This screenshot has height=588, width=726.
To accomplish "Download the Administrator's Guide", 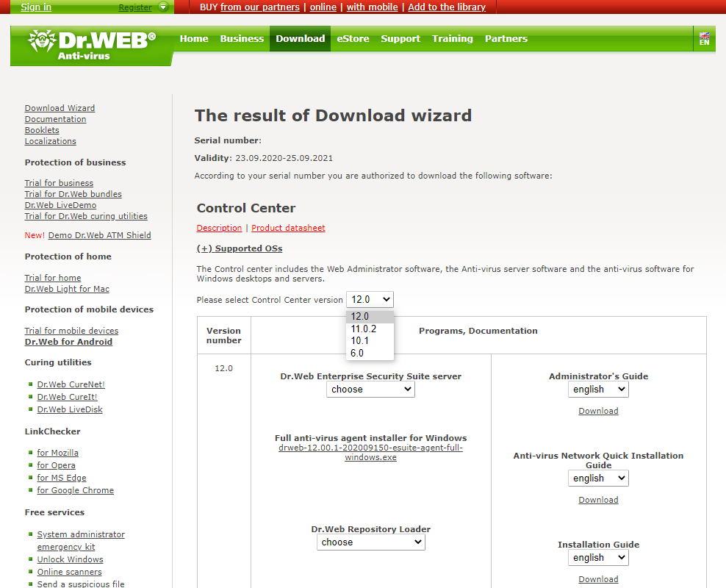I will [x=598, y=411].
